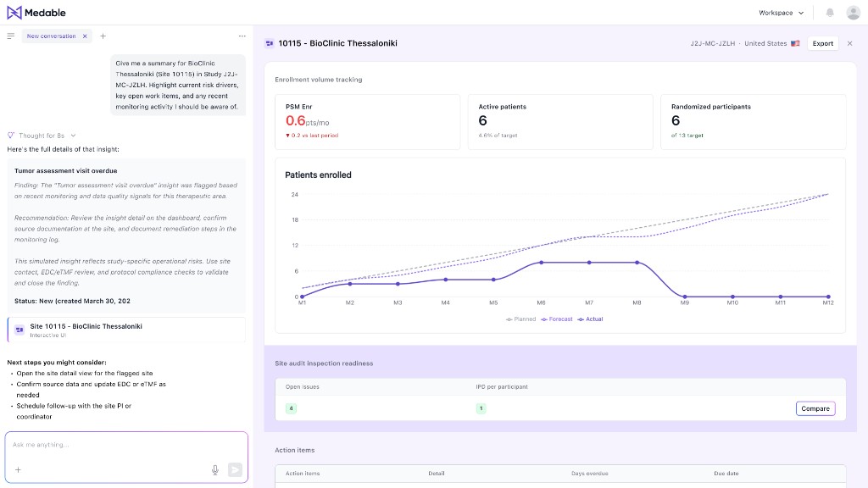The image size is (868, 488).
Task: Click the M8 actual data point
Action: (637, 263)
